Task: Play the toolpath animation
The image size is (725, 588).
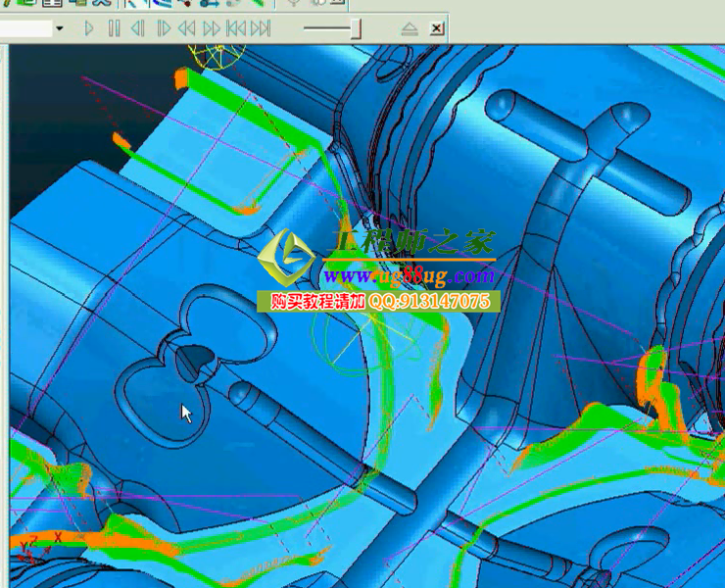Action: [x=89, y=28]
